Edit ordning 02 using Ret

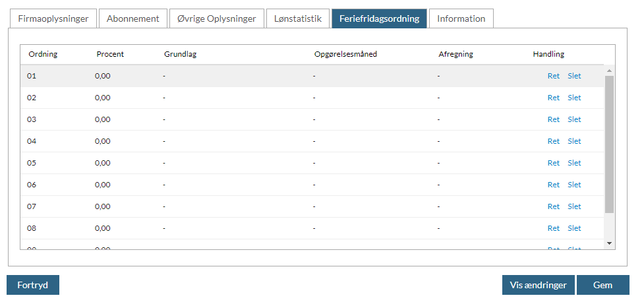(553, 98)
